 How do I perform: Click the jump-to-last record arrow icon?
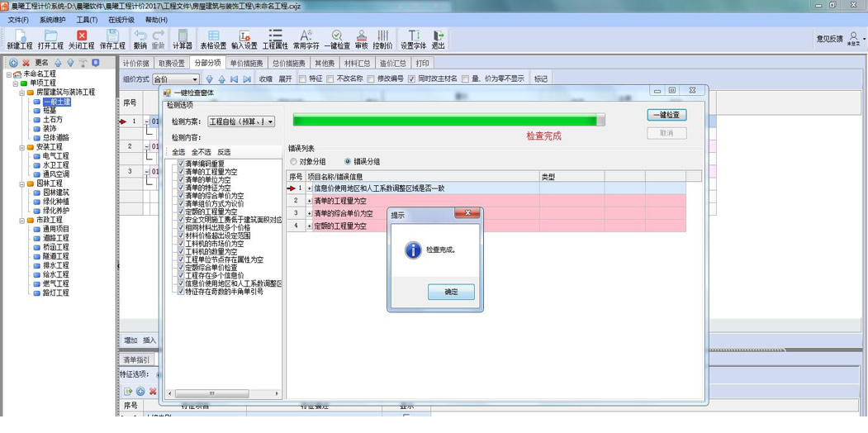247,79
